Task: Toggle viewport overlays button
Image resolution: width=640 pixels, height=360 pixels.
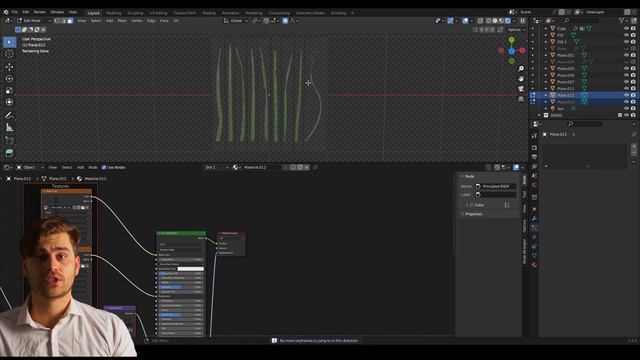Action: (465, 21)
